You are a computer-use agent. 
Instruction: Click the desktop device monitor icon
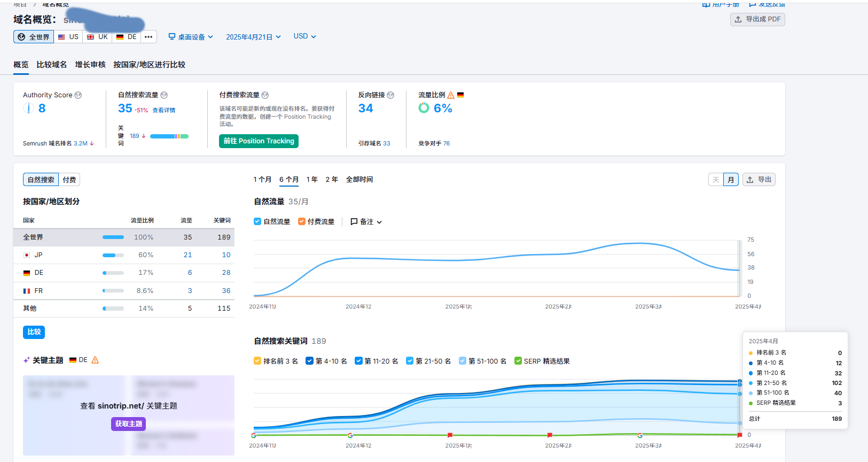pos(172,36)
